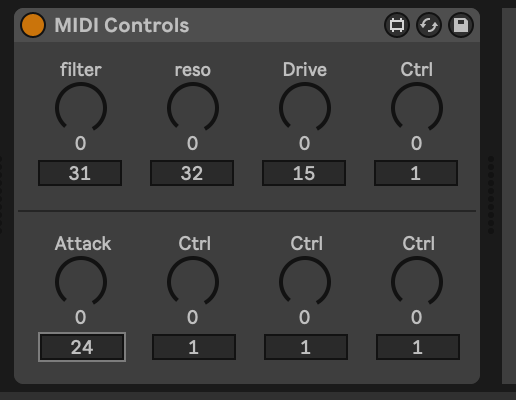Click the save preset disk icon
Image resolution: width=516 pixels, height=400 pixels.
[x=461, y=25]
